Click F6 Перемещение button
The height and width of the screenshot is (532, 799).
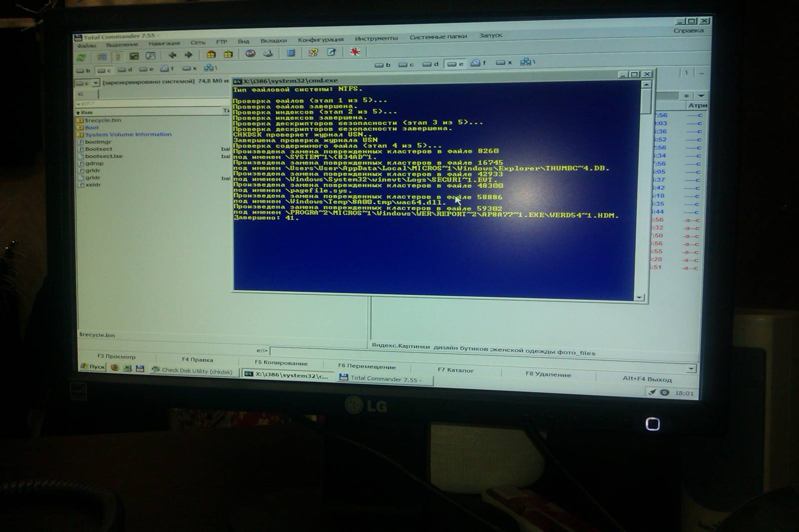367,366
